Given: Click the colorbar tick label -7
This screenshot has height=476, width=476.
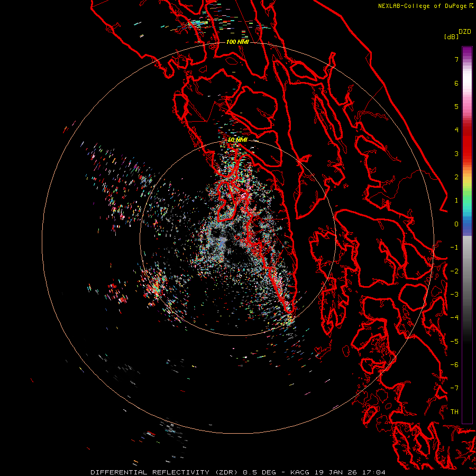Looking at the screenshot, I should pos(454,388).
